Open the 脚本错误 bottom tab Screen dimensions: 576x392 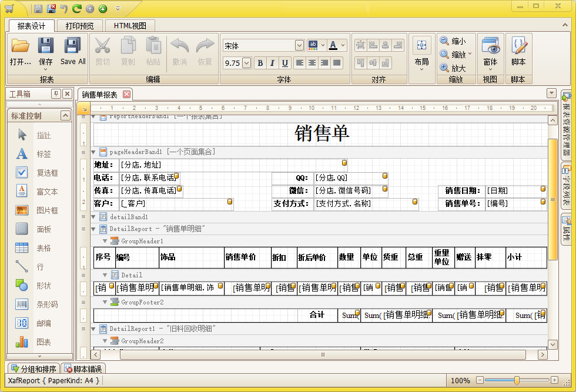(83, 368)
